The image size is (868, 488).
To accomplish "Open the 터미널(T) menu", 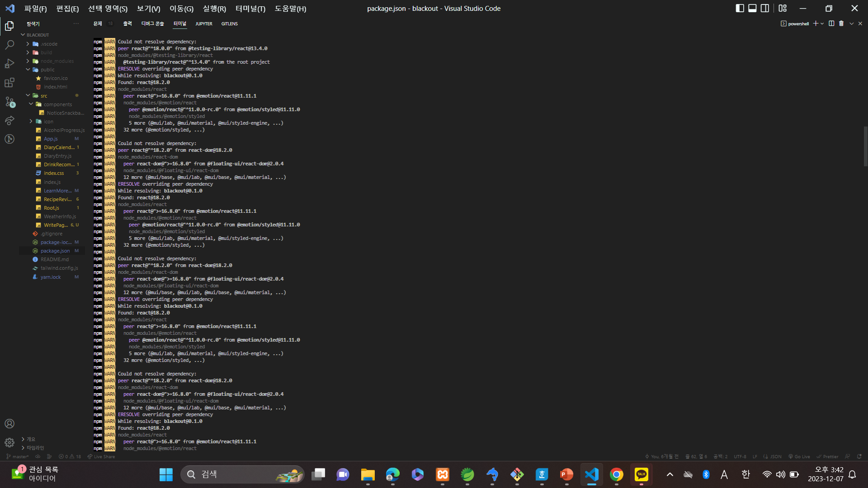I will pyautogui.click(x=250, y=9).
